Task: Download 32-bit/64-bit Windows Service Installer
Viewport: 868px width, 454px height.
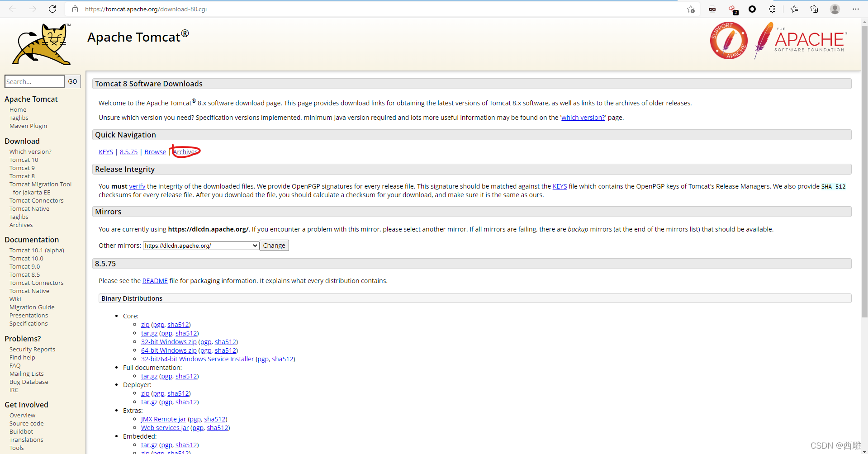Action: 197,359
